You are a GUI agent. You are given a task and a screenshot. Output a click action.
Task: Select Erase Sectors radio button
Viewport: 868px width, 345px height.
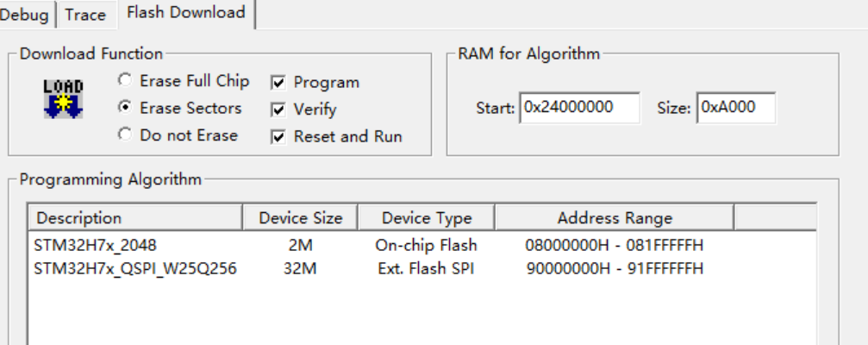pyautogui.click(x=126, y=108)
